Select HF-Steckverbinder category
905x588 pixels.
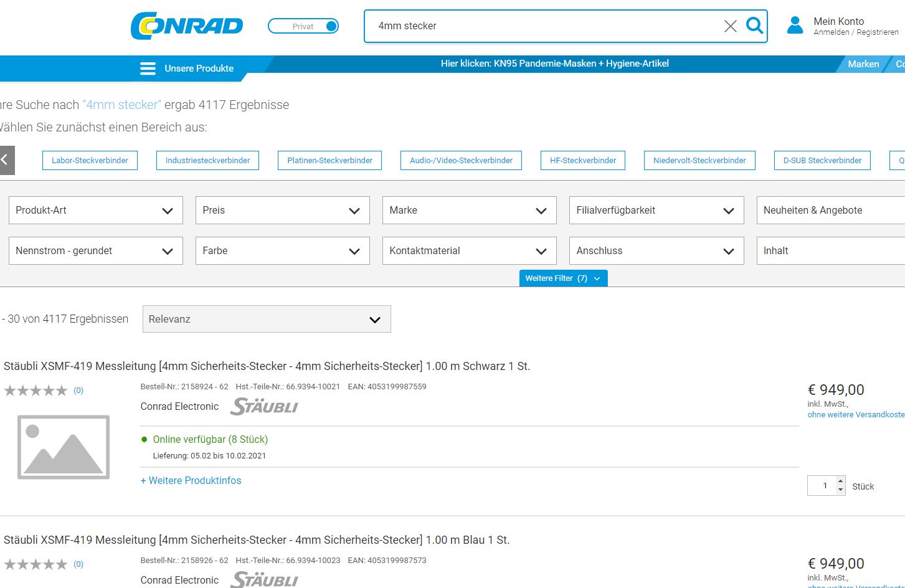[583, 160]
